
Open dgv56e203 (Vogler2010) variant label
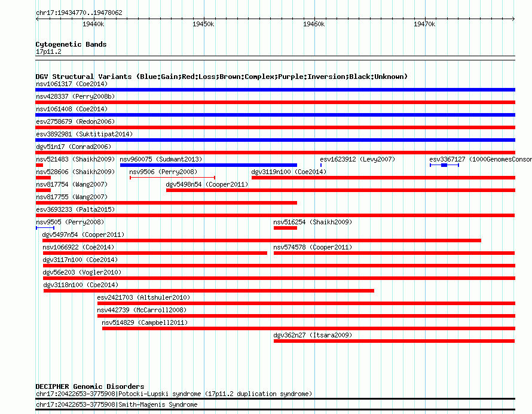[82, 272]
